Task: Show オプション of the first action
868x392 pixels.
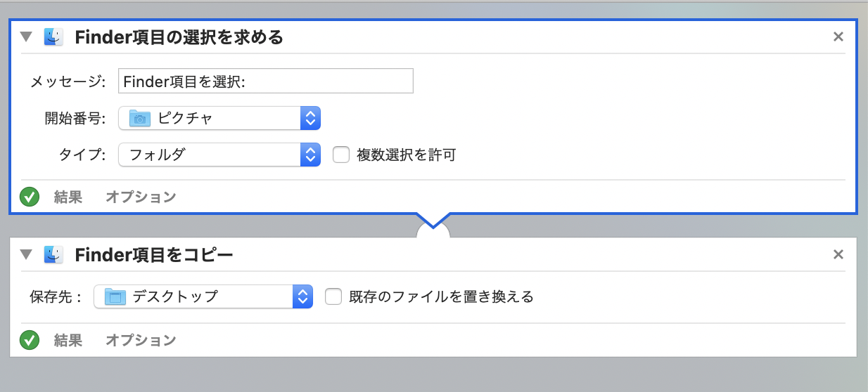Action: click(x=141, y=197)
